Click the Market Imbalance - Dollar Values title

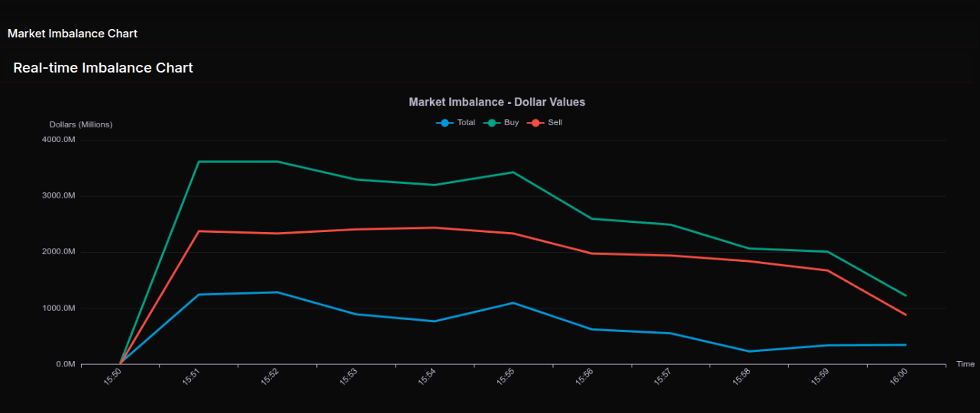click(x=496, y=102)
